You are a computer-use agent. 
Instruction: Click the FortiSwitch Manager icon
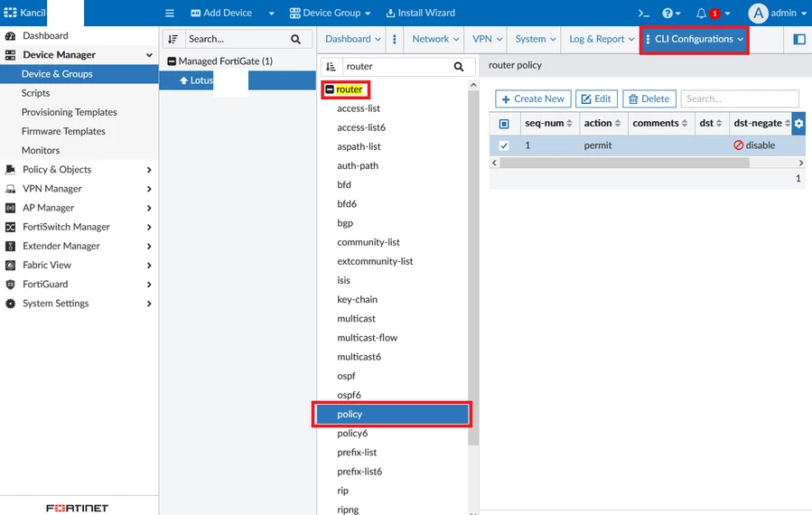point(10,227)
